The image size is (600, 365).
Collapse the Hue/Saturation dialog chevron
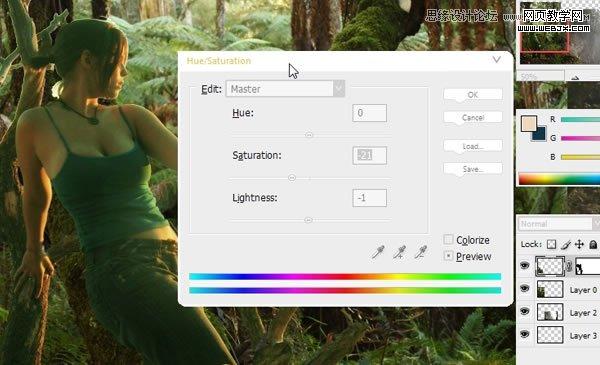[x=496, y=60]
